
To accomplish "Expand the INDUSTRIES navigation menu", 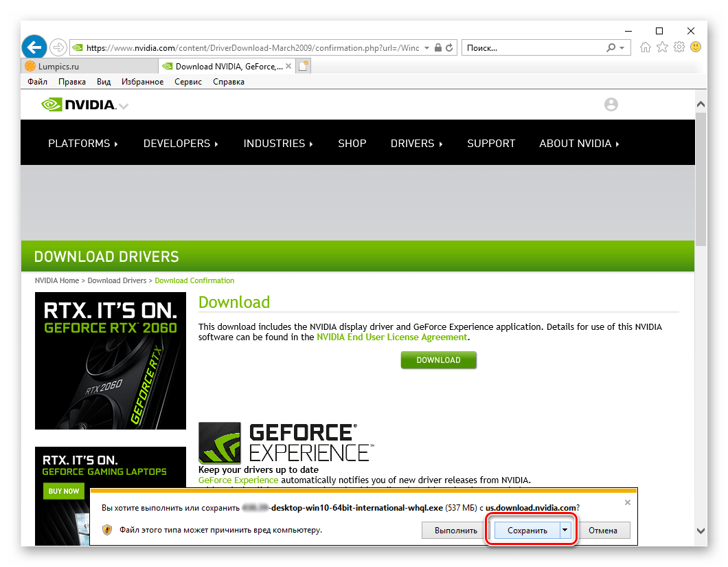I will tap(278, 144).
